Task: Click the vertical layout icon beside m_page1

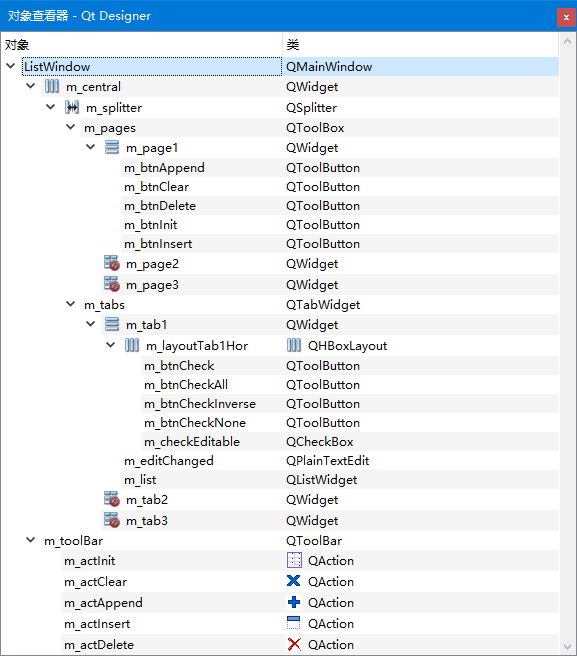Action: click(112, 148)
